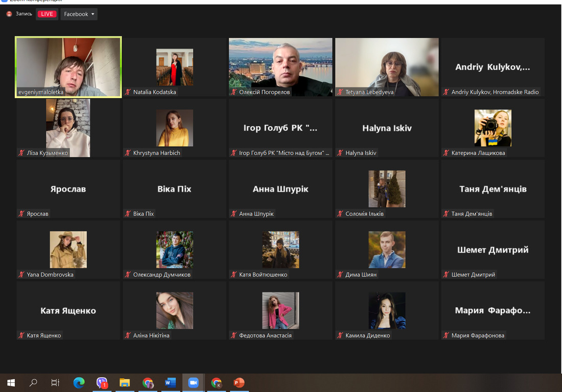Click the muted mic icon for Соломія Ільків
This screenshot has width=562, height=392.
[x=340, y=214]
